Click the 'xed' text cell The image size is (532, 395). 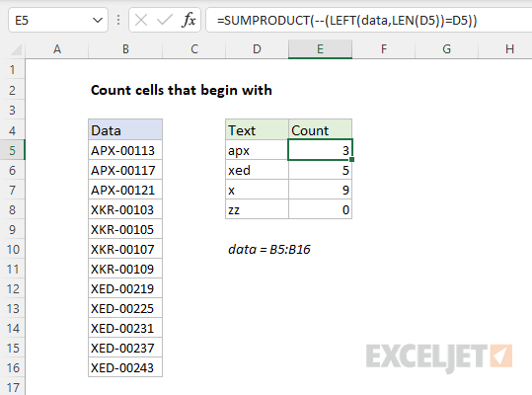coord(257,170)
